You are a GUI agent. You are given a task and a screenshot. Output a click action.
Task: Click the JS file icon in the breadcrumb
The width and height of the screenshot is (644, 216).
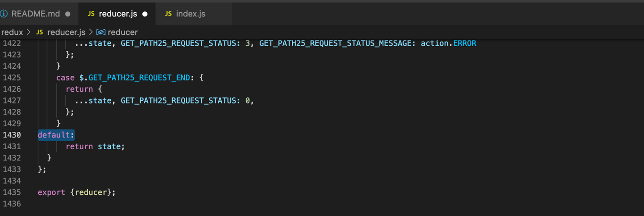pyautogui.click(x=40, y=32)
